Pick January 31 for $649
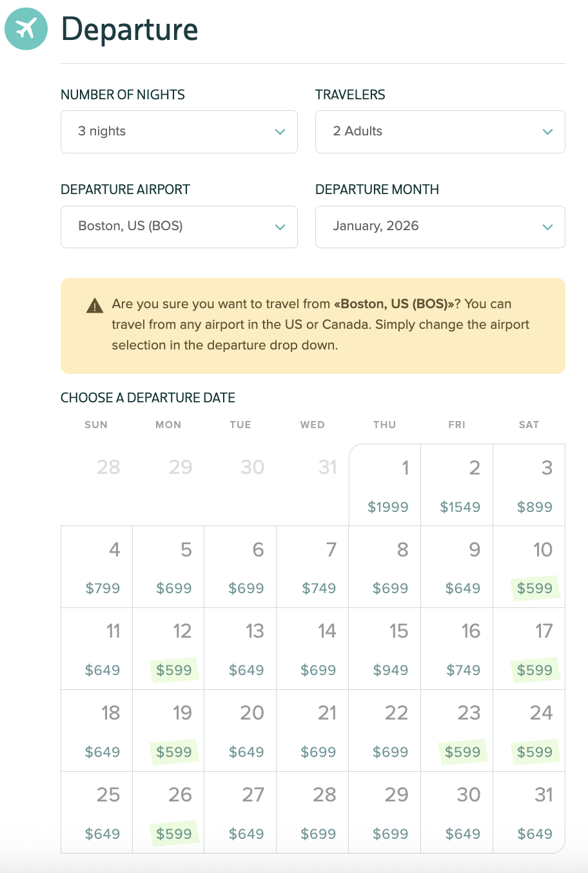Viewport: 588px width, 873px height. 529,812
